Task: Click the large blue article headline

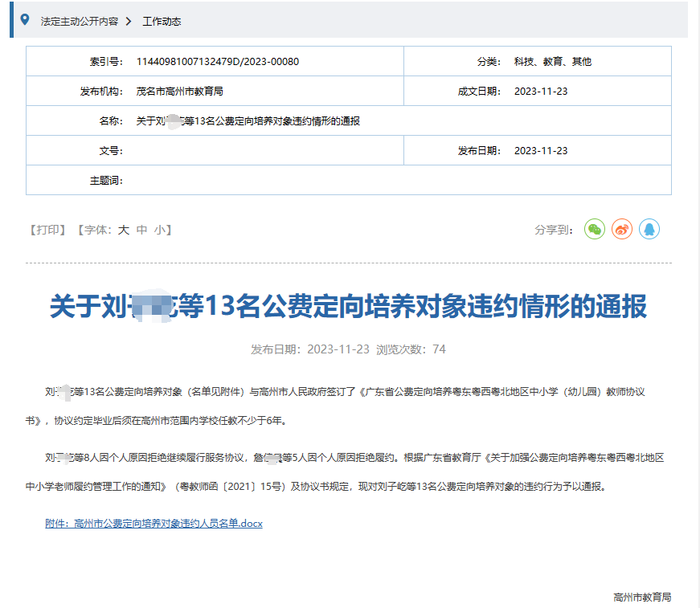Action: pyautogui.click(x=348, y=306)
